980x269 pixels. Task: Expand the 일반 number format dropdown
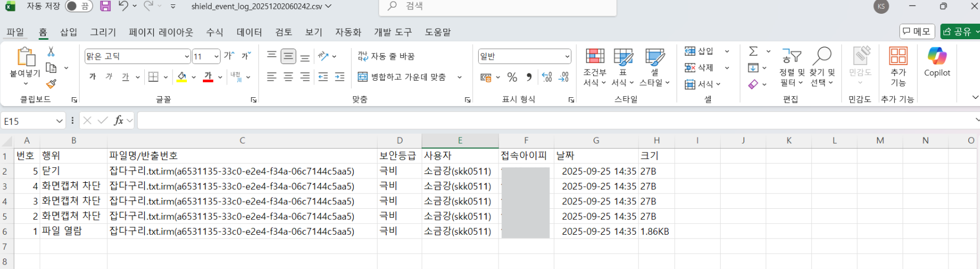[567, 56]
